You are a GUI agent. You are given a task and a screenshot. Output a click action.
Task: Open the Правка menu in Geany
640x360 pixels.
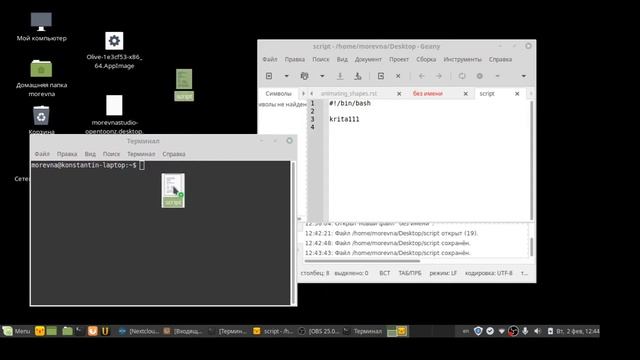pos(295,59)
